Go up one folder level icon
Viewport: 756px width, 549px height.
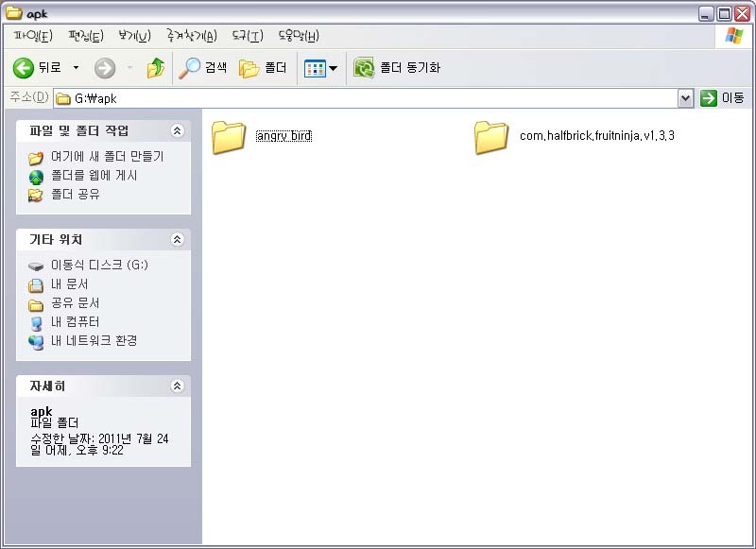(155, 68)
